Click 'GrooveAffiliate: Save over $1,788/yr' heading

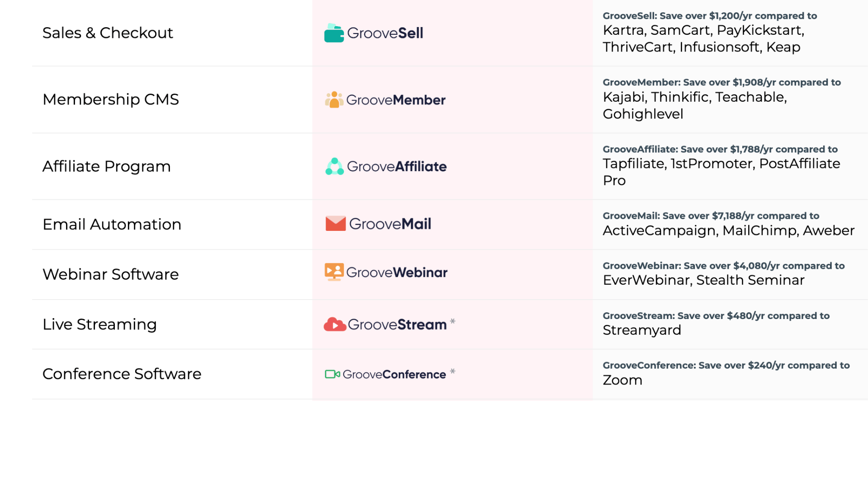click(x=720, y=149)
